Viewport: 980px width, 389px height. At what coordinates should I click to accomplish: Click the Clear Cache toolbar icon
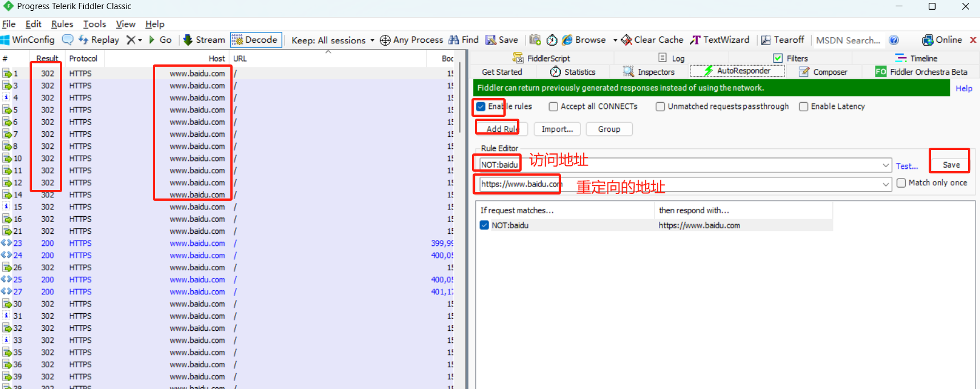[627, 40]
